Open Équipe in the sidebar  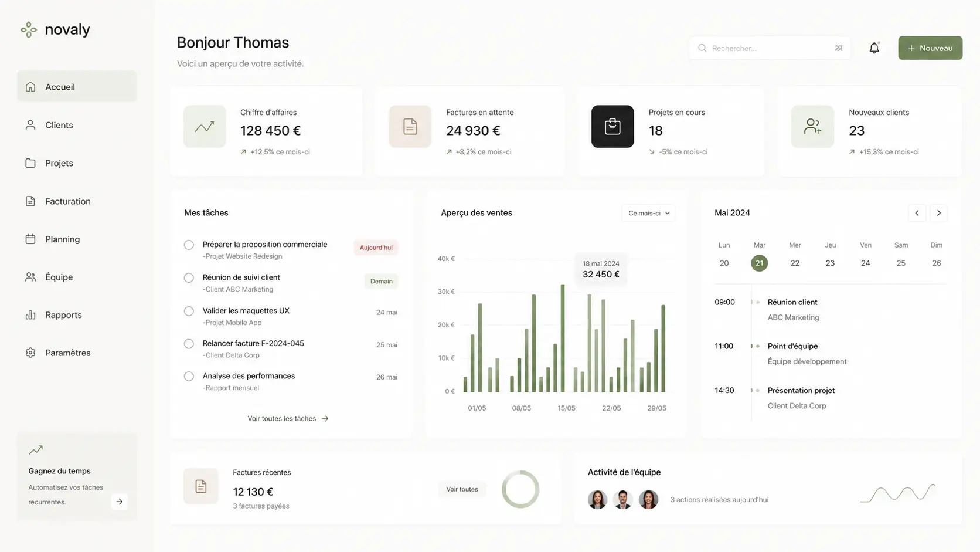coord(77,277)
